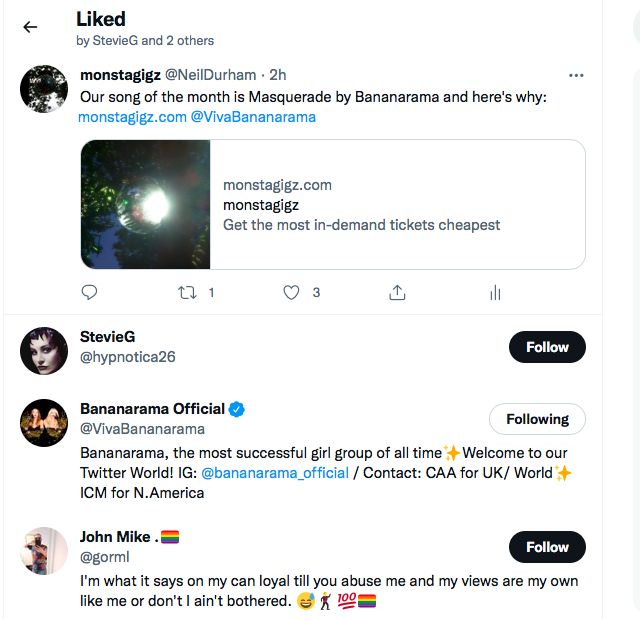640x619 pixels.
Task: Click Bananarama Official verified badge
Action: pyautogui.click(x=237, y=409)
